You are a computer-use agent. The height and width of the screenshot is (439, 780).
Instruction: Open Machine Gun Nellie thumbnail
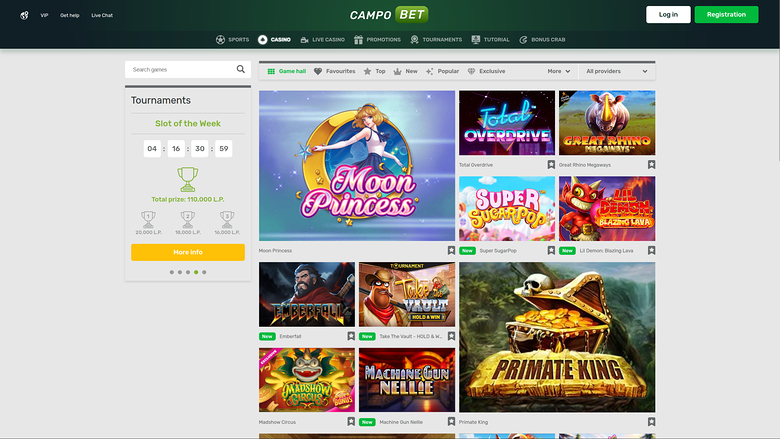407,380
